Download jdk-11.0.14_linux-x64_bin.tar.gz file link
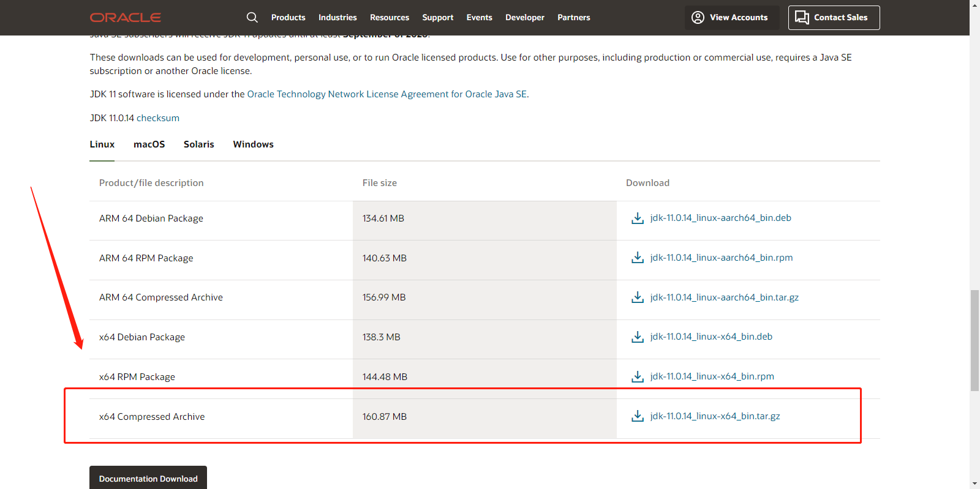980x489 pixels. click(715, 416)
